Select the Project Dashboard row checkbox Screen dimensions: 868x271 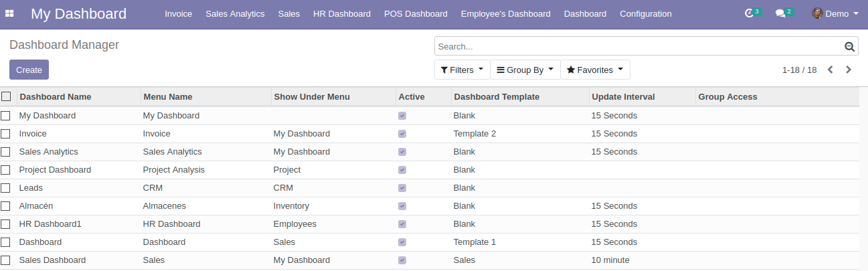(6, 170)
